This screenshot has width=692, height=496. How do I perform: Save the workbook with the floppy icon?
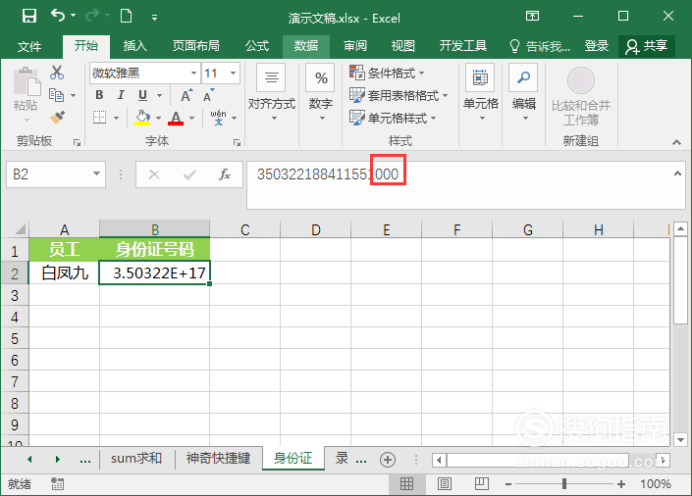pos(29,16)
